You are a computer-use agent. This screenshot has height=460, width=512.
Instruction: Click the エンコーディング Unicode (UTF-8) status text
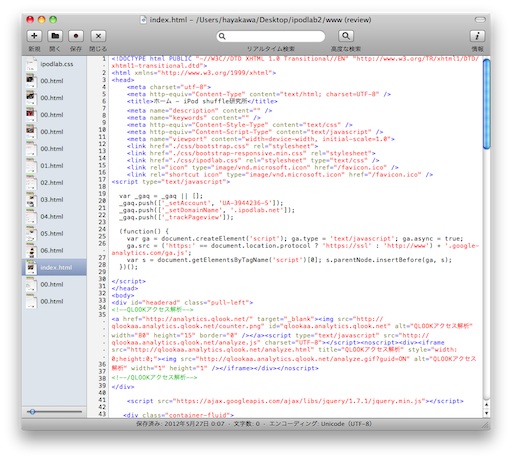[x=320, y=424]
